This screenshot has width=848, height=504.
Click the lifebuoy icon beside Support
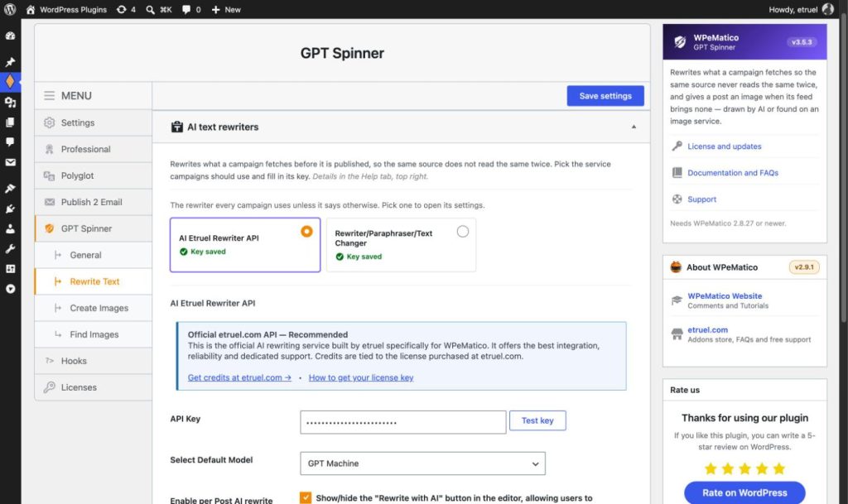[x=677, y=199]
